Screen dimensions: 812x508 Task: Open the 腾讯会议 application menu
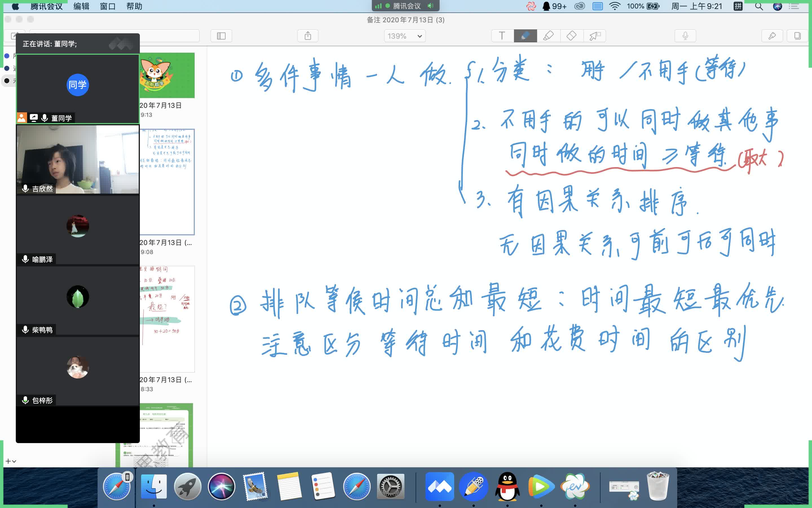[46, 6]
